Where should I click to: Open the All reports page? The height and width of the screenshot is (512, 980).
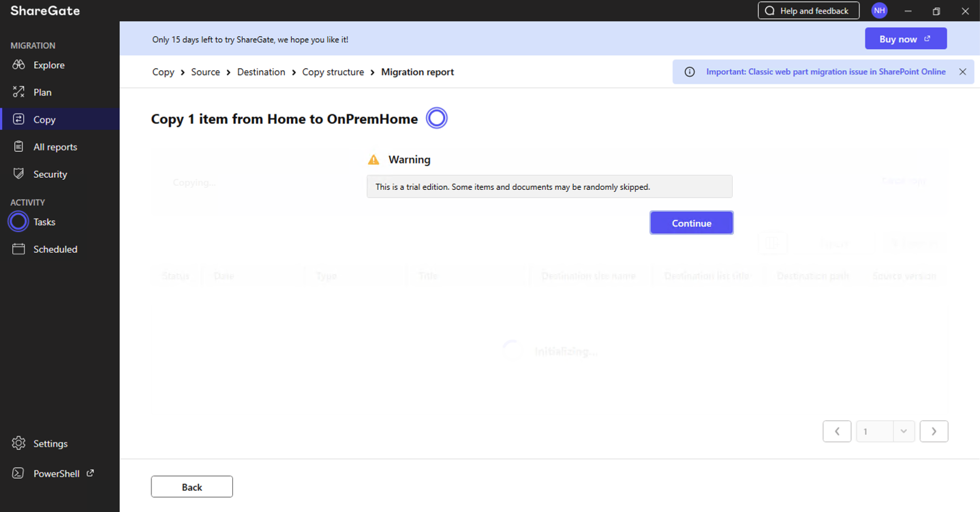coord(55,147)
